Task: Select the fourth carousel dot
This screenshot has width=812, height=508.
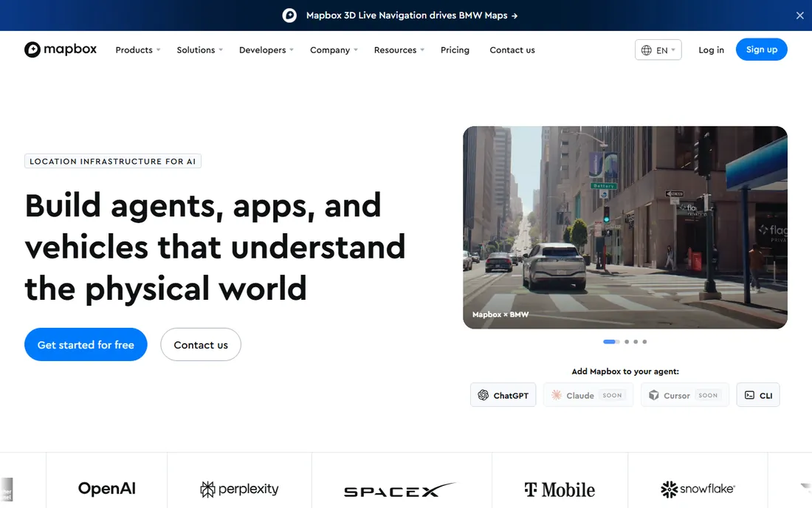Action: click(644, 342)
